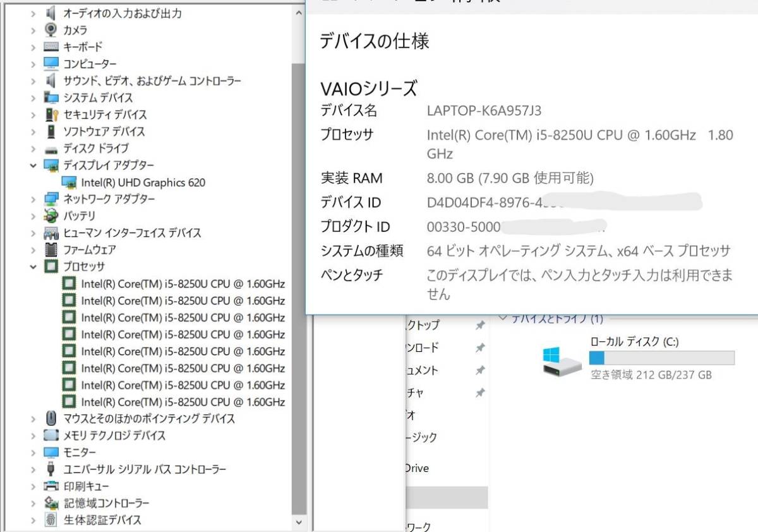Collapse the プロセッサ tree node

(x=33, y=266)
